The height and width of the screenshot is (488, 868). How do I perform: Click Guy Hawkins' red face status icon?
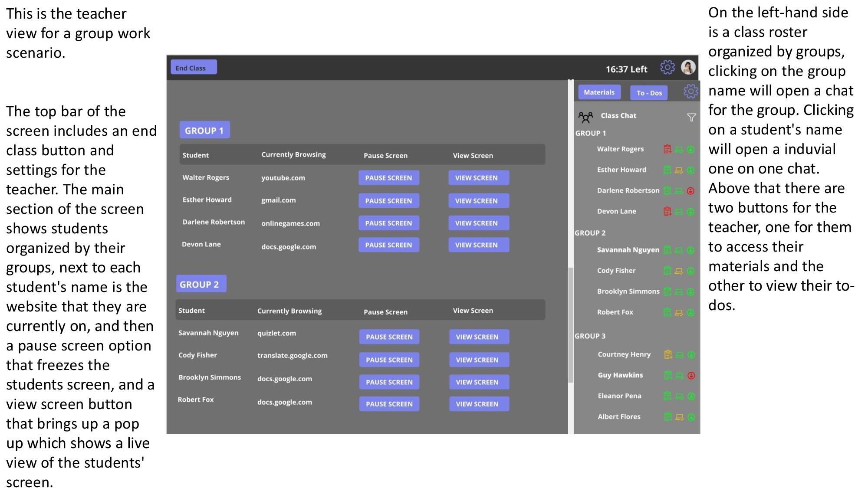691,376
